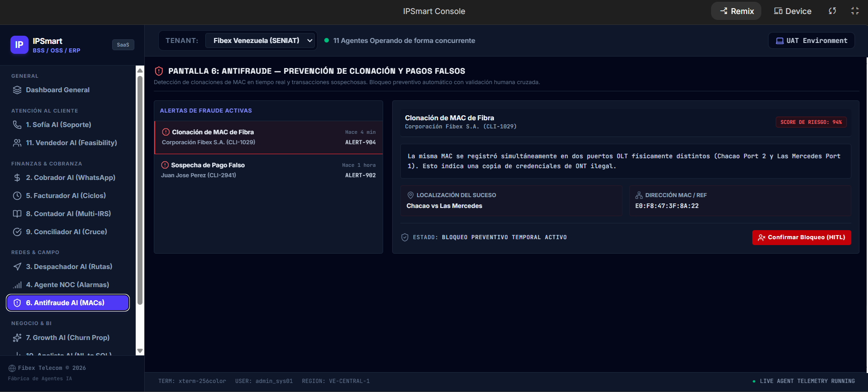Screen dimensions: 868x392
Task: Open the Tenant Fibex Venezuela (SENIAT) dropdown
Action: (261, 41)
